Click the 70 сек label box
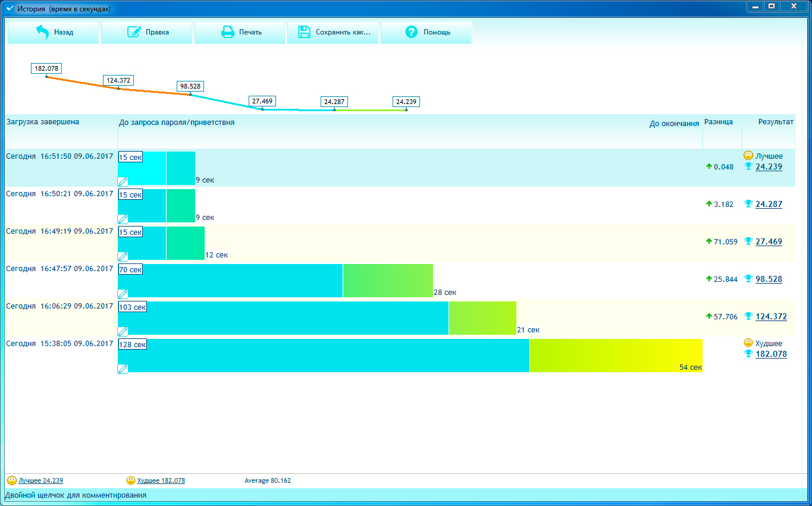This screenshot has height=506, width=812. click(130, 269)
